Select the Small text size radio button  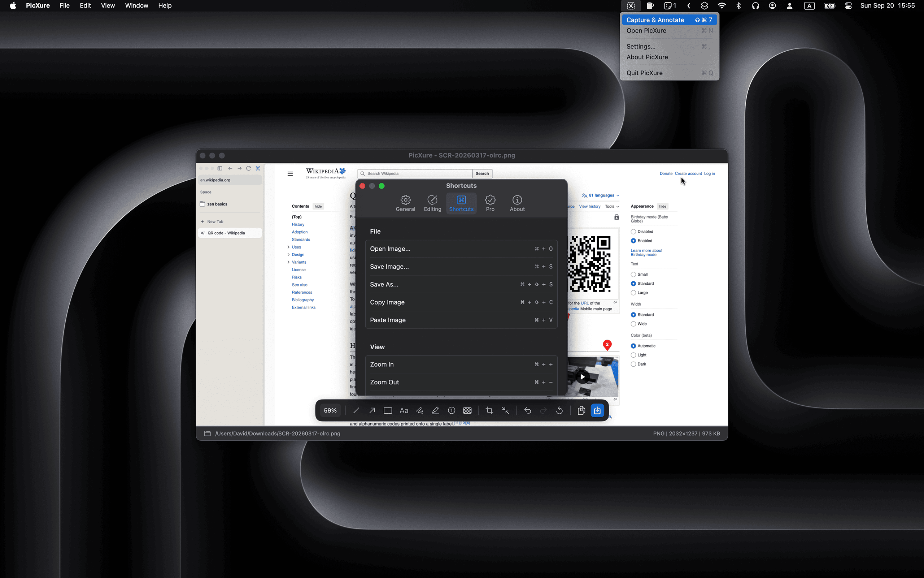tap(633, 275)
